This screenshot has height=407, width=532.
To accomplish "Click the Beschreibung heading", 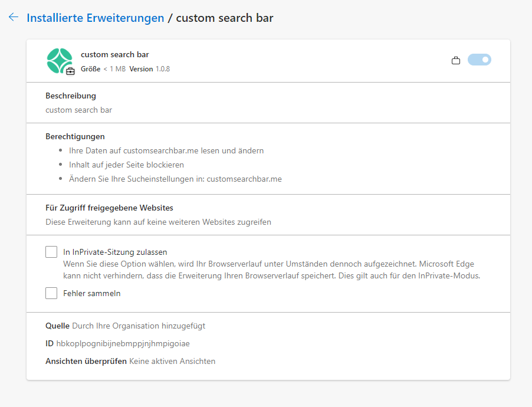I will pos(71,96).
